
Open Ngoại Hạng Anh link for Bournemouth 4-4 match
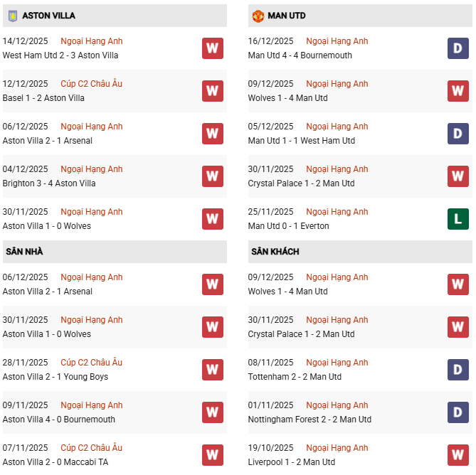click(337, 41)
